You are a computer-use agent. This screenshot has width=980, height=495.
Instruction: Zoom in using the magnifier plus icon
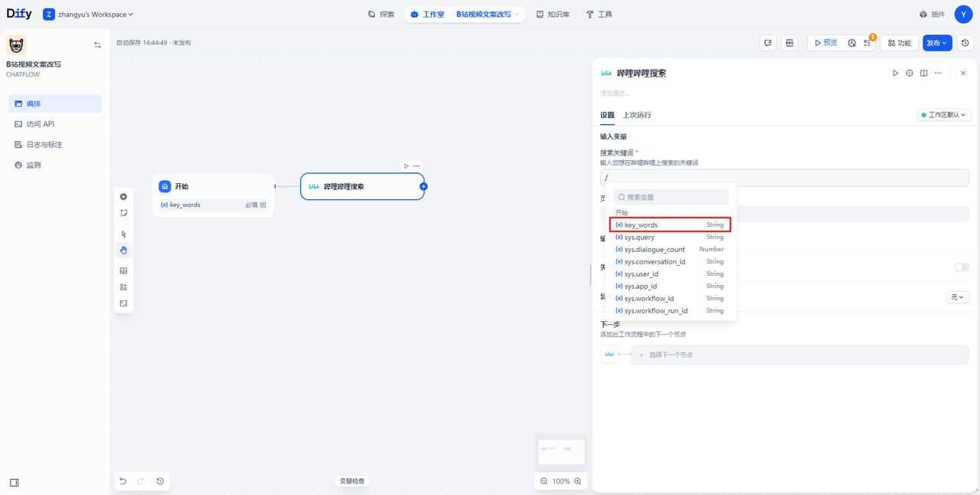578,481
